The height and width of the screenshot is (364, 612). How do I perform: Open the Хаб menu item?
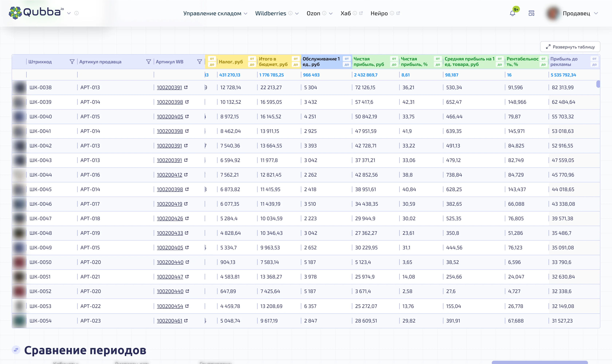[346, 13]
